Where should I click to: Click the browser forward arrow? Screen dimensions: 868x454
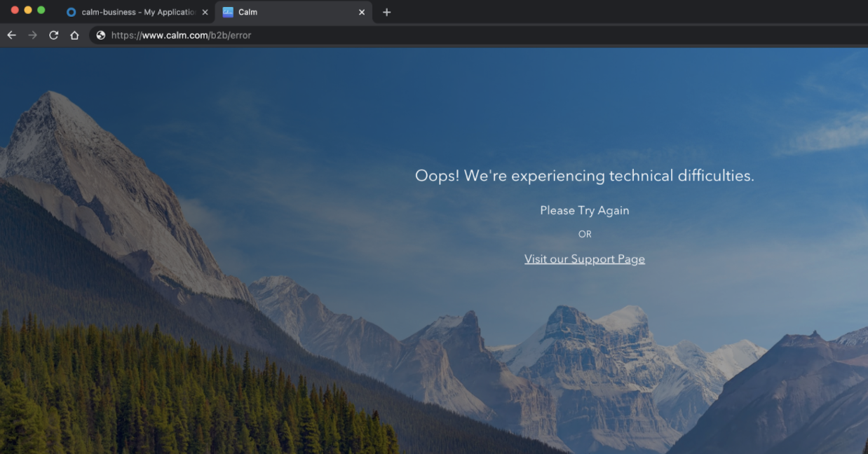point(32,35)
